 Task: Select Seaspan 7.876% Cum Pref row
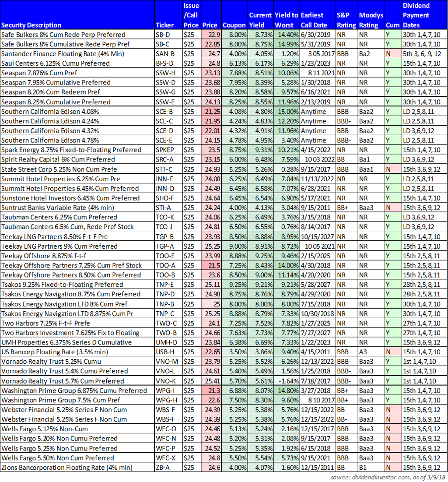[x=224, y=73]
